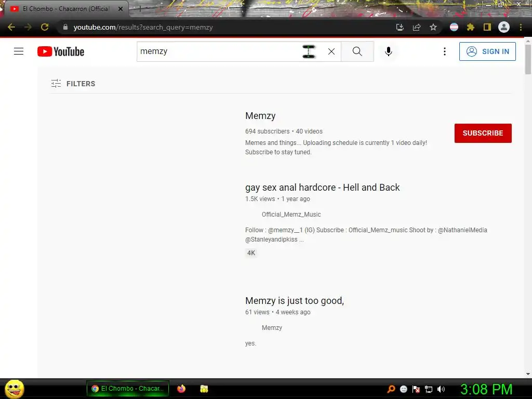Click the round white tray icon

[x=403, y=389]
